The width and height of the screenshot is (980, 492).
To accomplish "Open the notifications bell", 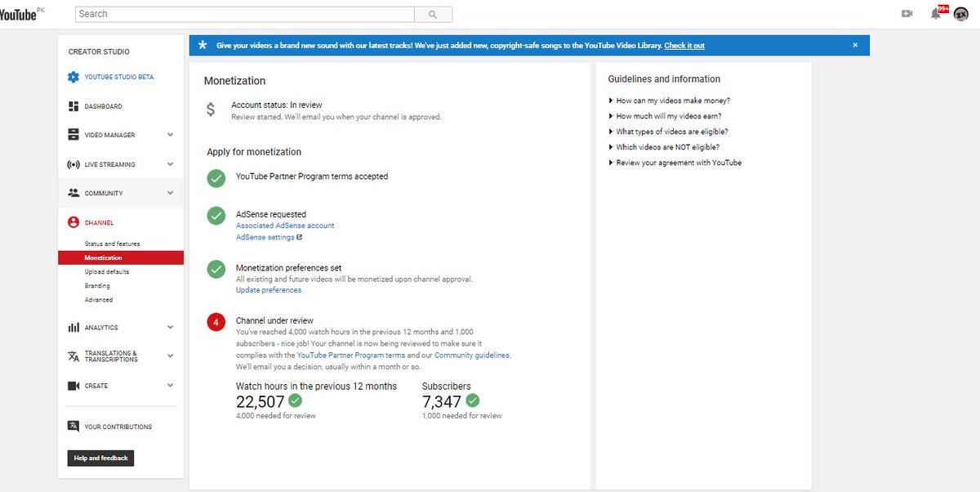I will click(936, 14).
